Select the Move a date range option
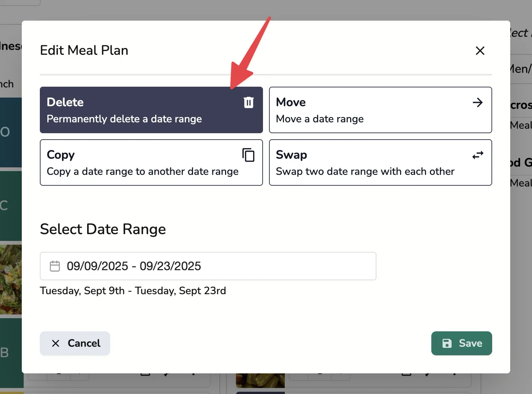This screenshot has width=532, height=394. (380, 110)
